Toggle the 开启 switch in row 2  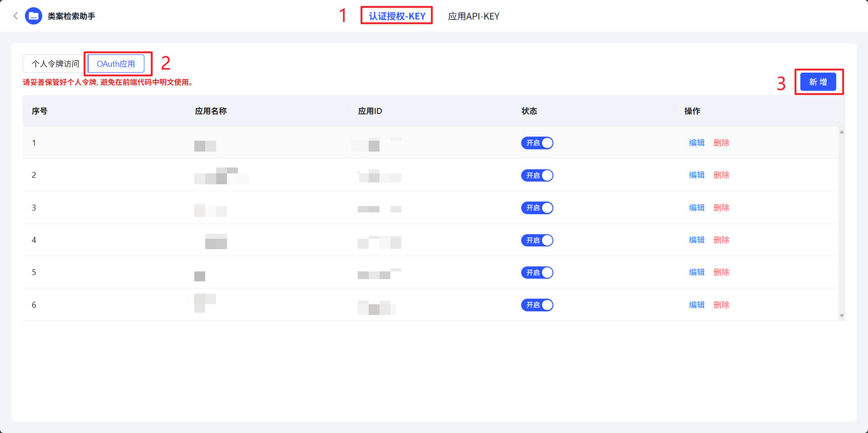pos(537,175)
